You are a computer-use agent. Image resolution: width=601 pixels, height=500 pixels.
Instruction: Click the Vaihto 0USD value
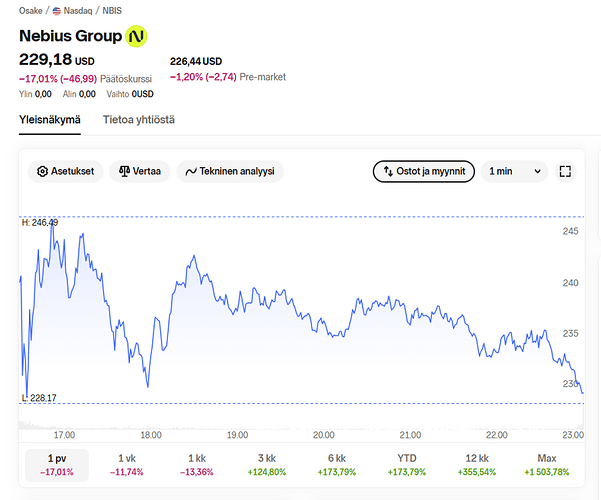[x=130, y=94]
